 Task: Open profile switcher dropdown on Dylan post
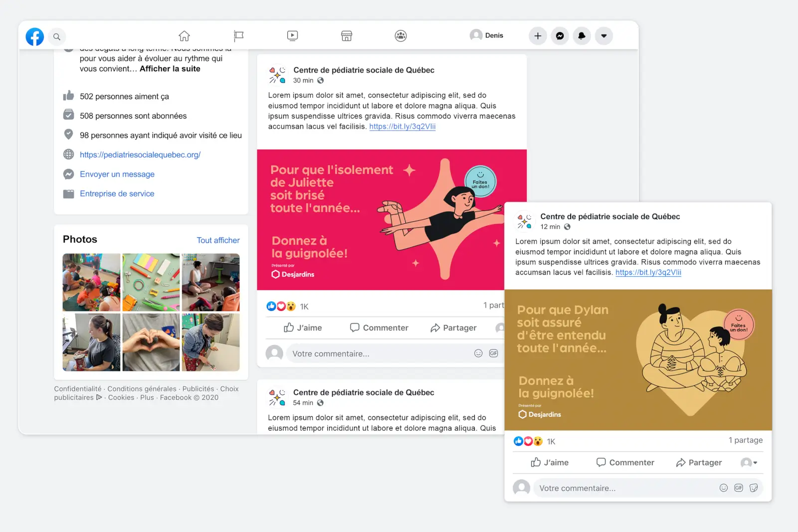pos(749,463)
